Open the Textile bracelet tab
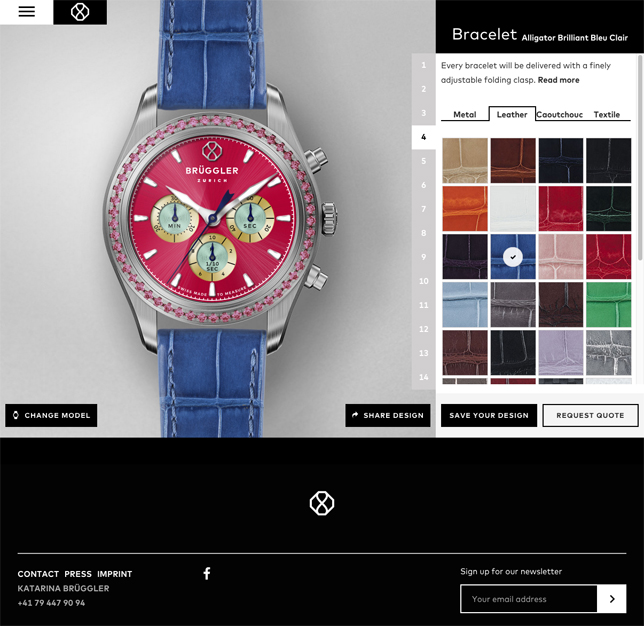The height and width of the screenshot is (626, 644). coord(607,114)
